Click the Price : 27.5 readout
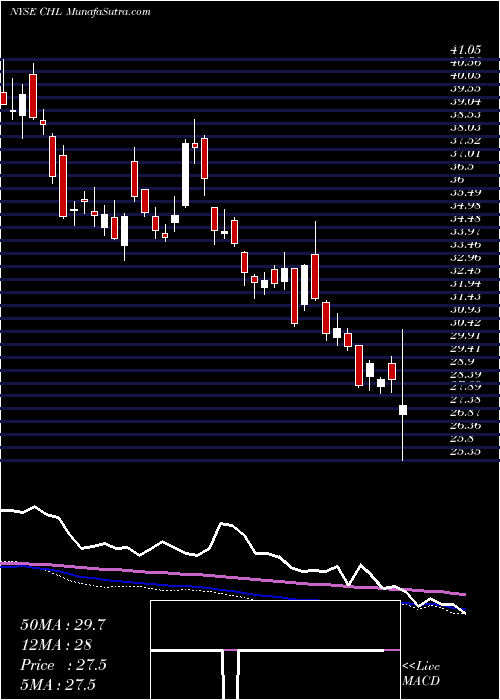This screenshot has width=500, height=700. tap(63, 665)
